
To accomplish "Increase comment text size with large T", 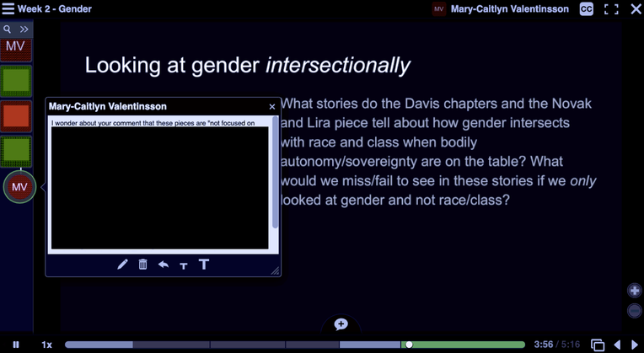I will (203, 265).
